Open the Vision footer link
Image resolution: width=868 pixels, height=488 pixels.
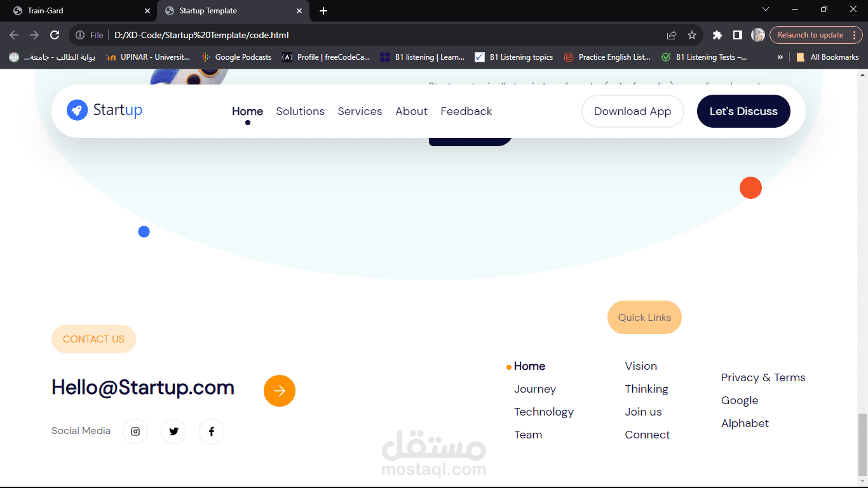pos(641,366)
